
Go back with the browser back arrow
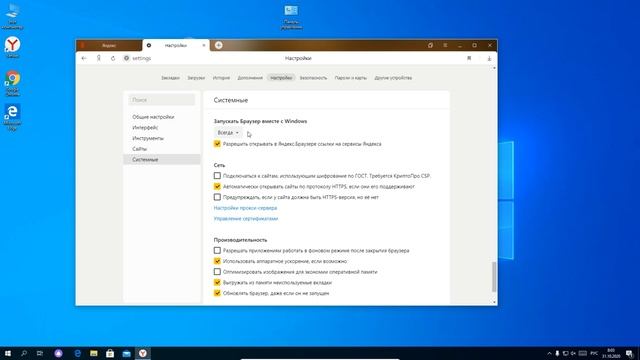[84, 58]
